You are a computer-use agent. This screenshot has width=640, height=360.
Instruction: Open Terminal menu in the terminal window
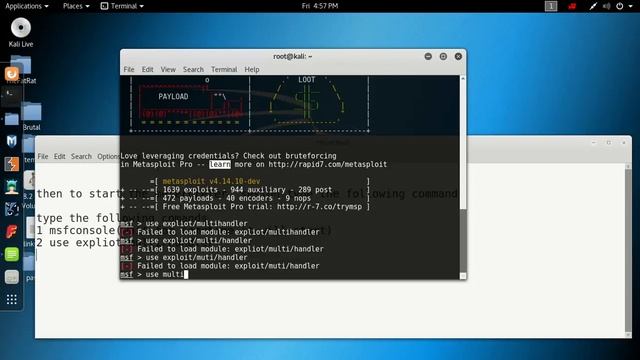tap(224, 69)
